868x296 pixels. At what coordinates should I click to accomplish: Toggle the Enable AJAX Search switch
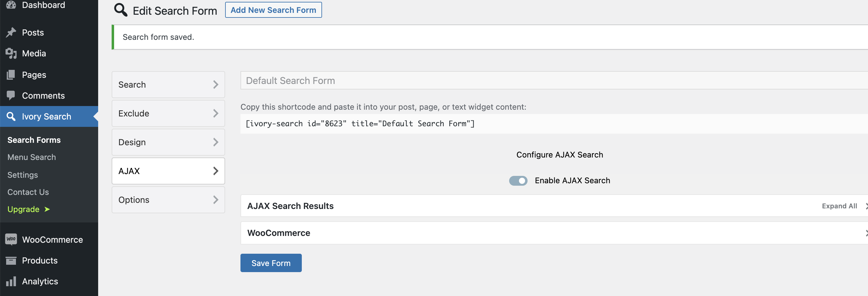518,180
